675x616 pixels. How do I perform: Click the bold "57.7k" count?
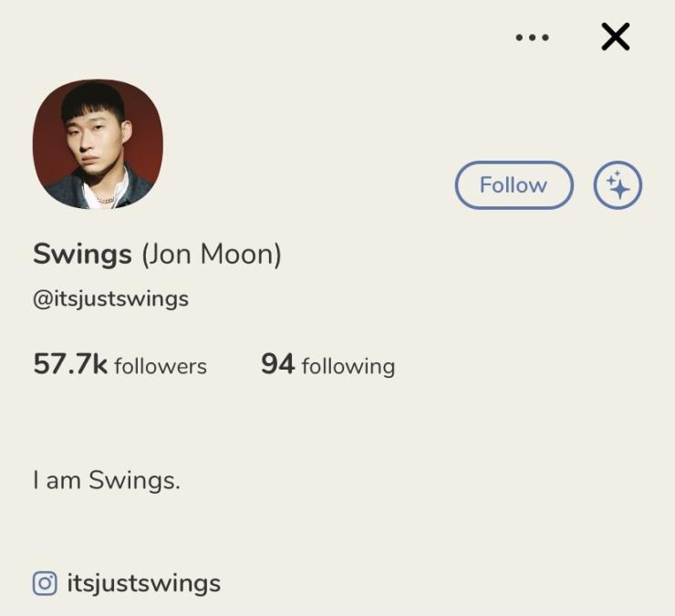click(x=70, y=364)
